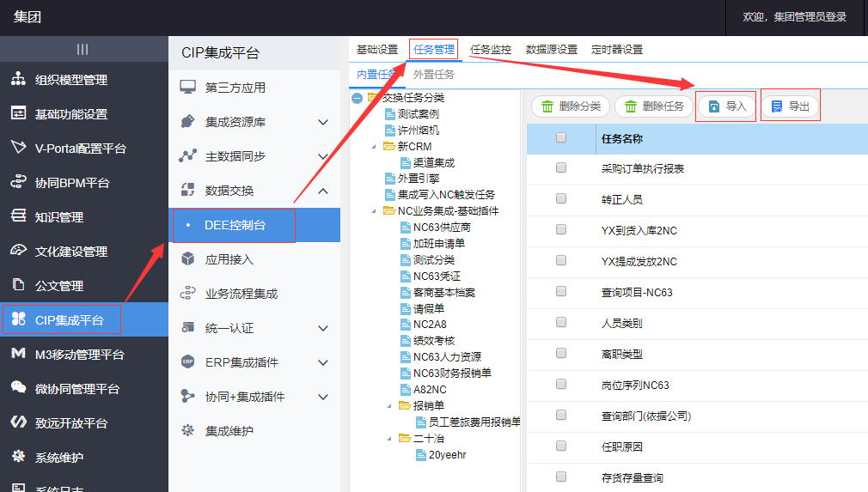
Task: Click the 数据交换 icon
Action: click(x=187, y=190)
